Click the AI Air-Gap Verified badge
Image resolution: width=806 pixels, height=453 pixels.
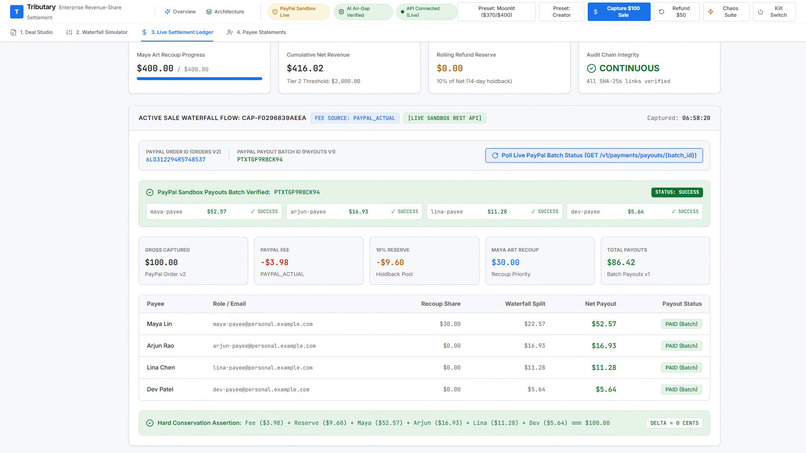[363, 12]
